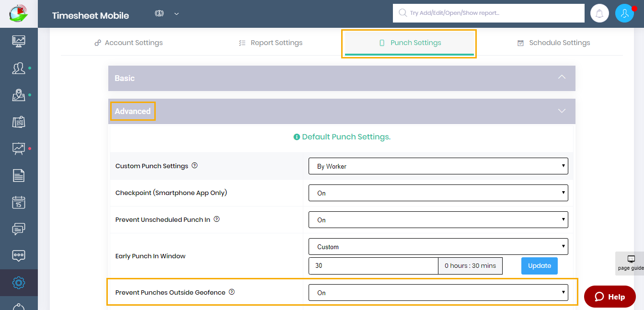This screenshot has height=310, width=644.
Task: Click the Timesheet Mobile logo icon
Action: click(x=19, y=13)
